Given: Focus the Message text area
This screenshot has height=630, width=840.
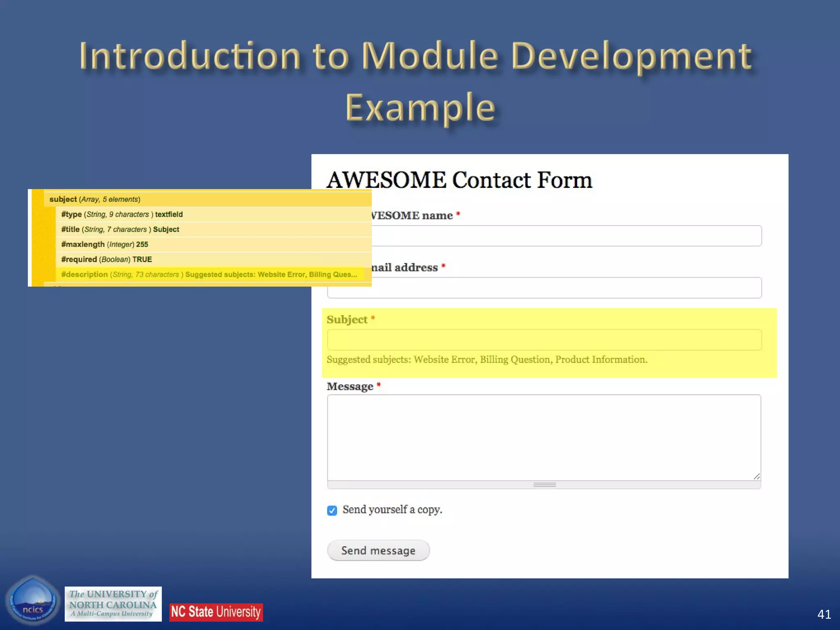Looking at the screenshot, I should 544,437.
